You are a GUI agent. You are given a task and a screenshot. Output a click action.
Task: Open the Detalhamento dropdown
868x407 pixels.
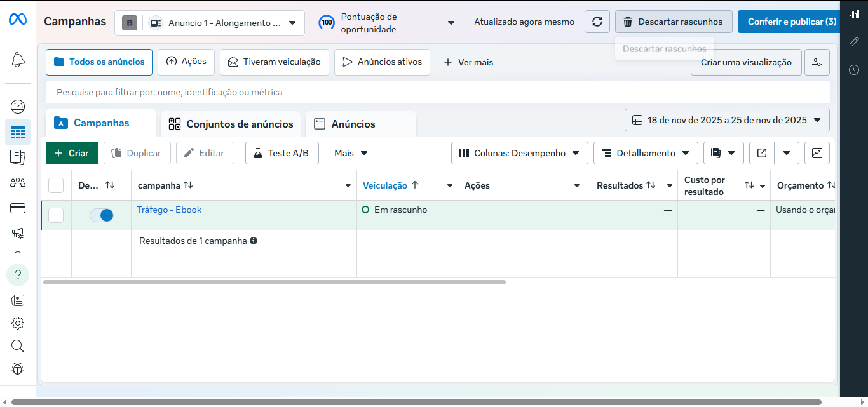click(x=646, y=153)
